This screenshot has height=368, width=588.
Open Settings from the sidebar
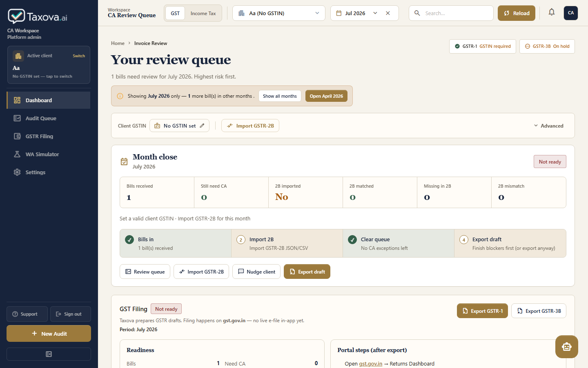49,172
